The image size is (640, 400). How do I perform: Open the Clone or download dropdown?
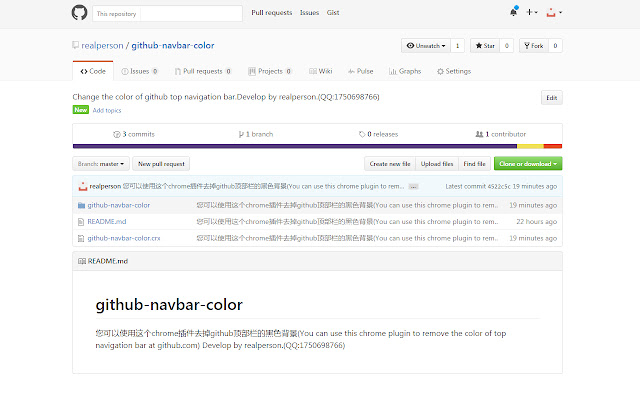coord(528,164)
